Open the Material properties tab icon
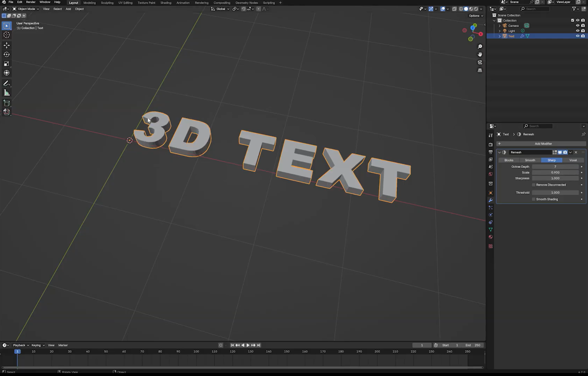Viewport: 588px width, 376px height. tap(491, 237)
